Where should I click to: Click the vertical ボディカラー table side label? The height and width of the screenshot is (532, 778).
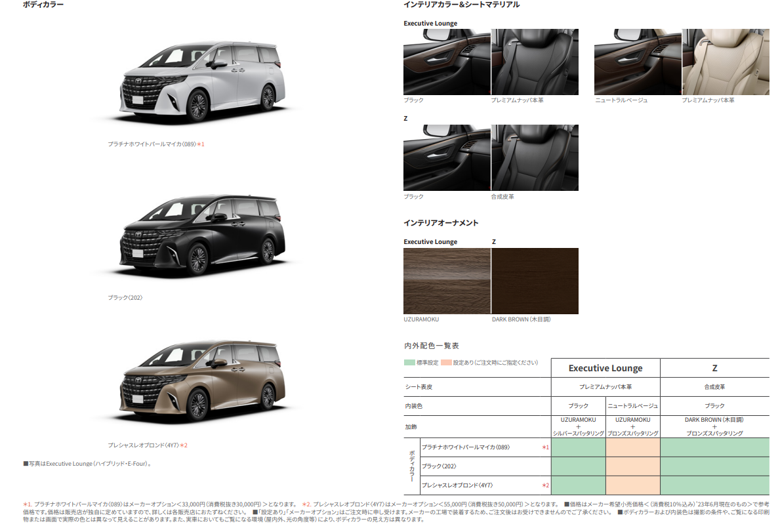412,466
